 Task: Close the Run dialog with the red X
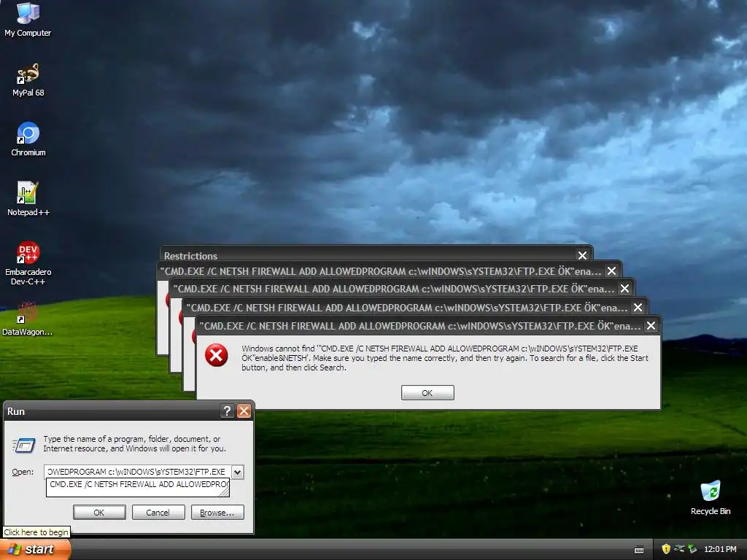coord(244,411)
